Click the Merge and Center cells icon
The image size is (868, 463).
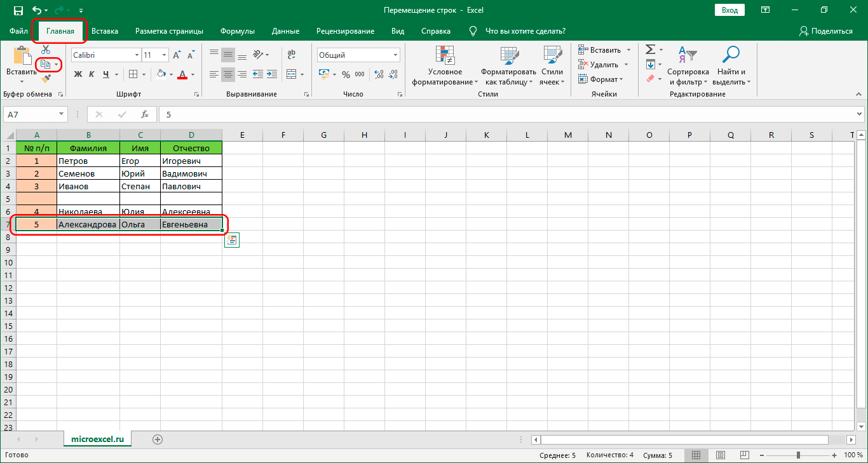[x=291, y=74]
